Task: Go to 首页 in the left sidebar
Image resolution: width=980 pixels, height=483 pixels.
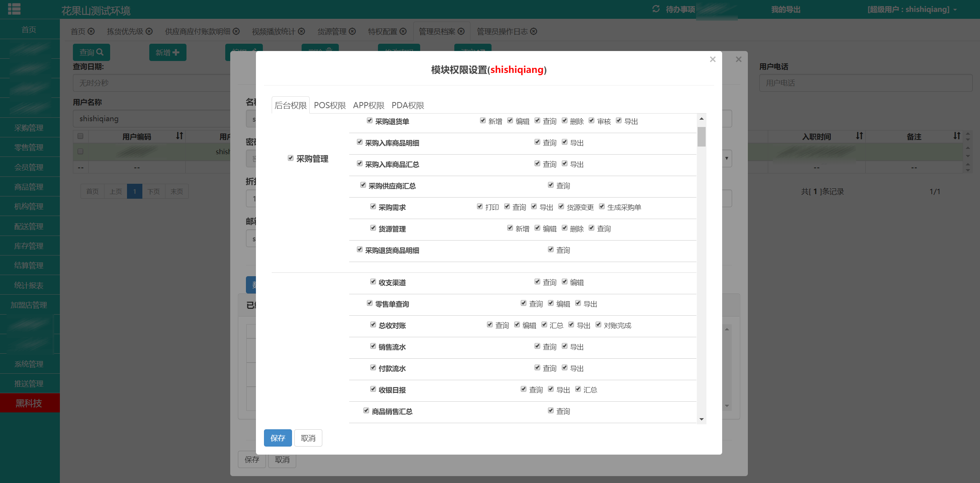Action: 29,30
